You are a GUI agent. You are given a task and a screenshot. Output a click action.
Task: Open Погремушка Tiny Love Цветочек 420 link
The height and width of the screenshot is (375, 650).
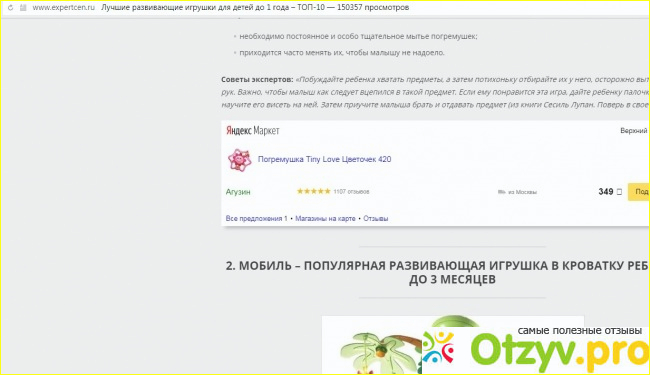click(324, 159)
